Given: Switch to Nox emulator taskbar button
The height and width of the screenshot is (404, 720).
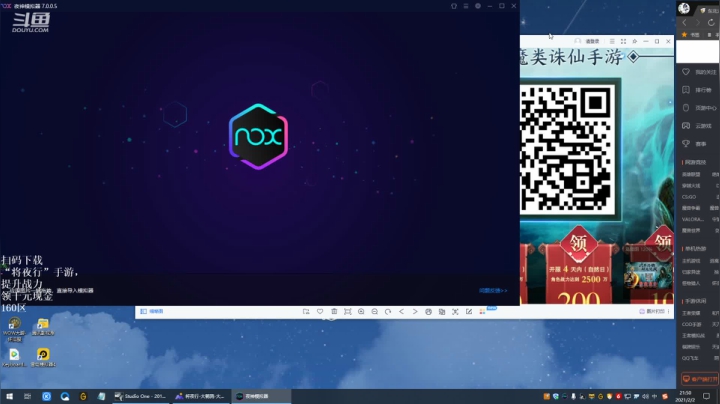Looking at the screenshot, I should (x=262, y=396).
